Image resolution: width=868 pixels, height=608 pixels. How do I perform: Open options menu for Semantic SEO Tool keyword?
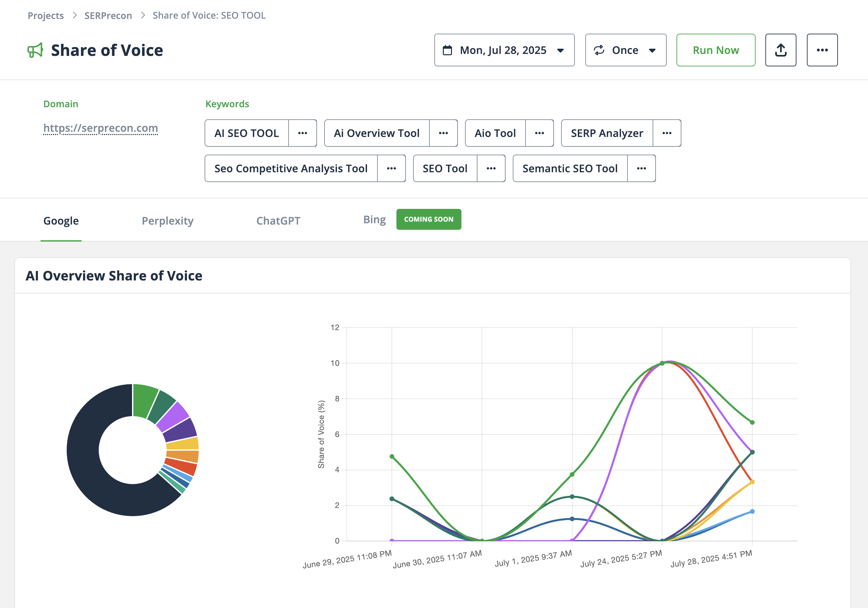pos(641,168)
